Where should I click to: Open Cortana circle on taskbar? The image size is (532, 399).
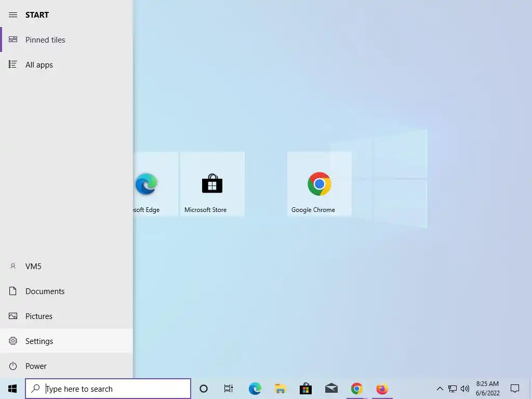tap(204, 389)
